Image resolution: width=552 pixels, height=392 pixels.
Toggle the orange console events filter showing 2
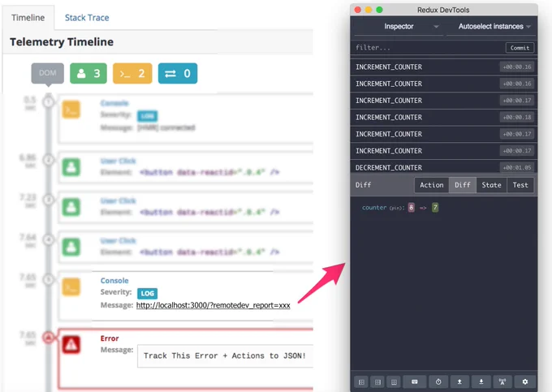[132, 73]
